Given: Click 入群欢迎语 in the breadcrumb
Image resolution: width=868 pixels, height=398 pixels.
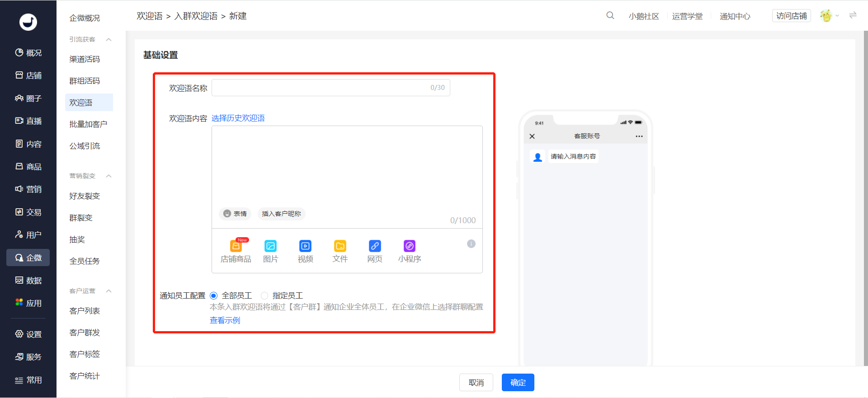Looking at the screenshot, I should point(196,16).
